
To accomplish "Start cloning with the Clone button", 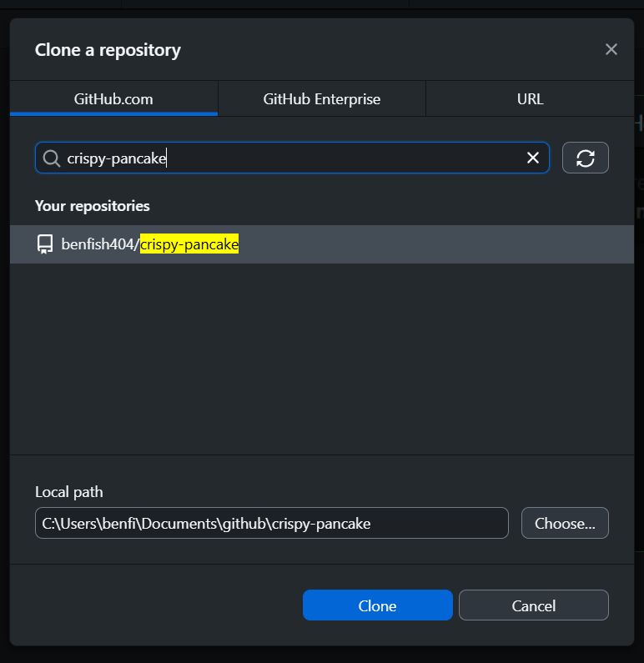I will (x=378, y=605).
